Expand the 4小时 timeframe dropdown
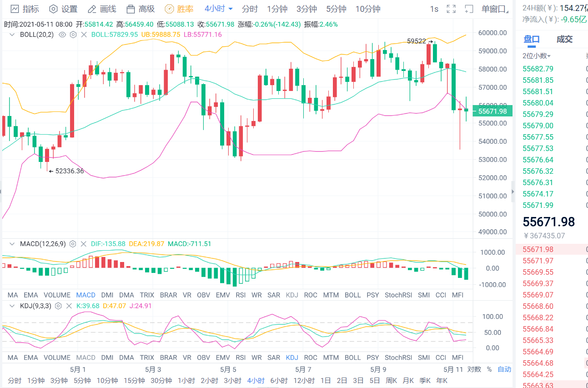 pos(219,9)
